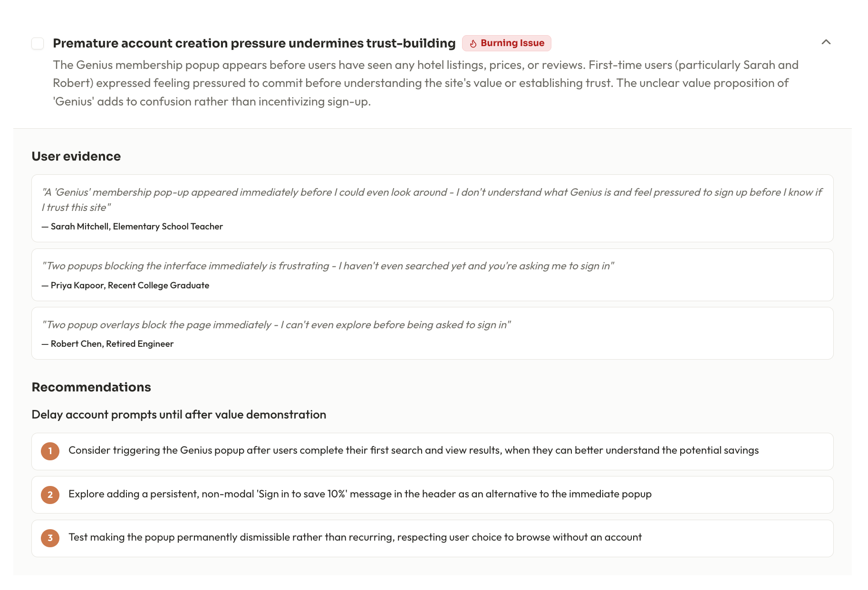Click the User evidence heading
The height and width of the screenshot is (590, 868).
point(76,156)
